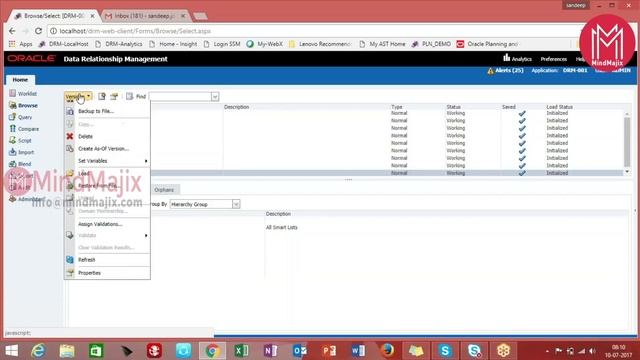Open Firefox from the taskbar

[x=387, y=351]
